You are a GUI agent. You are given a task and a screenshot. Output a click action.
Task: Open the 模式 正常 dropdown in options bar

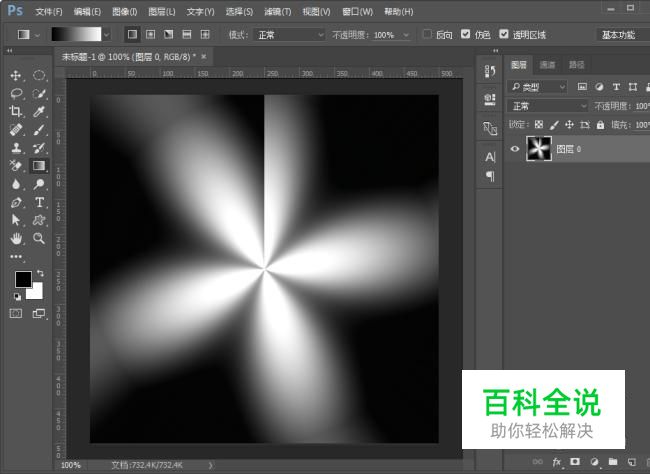(x=289, y=35)
